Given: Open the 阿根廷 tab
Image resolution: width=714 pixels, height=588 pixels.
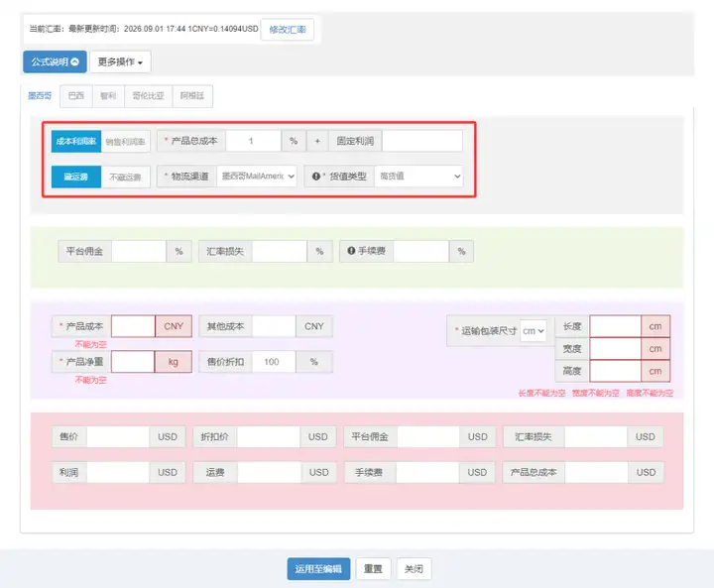Looking at the screenshot, I should tap(192, 95).
